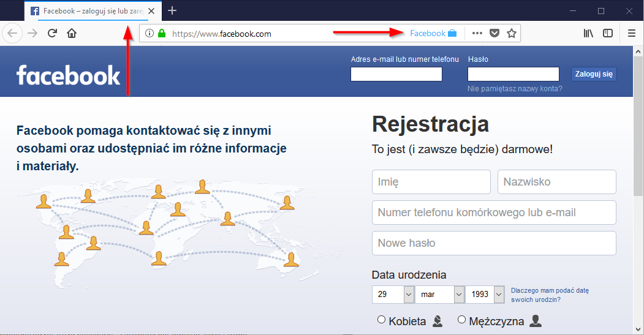This screenshot has width=644, height=335.
Task: Open the birth day dropdown
Action: (393, 295)
